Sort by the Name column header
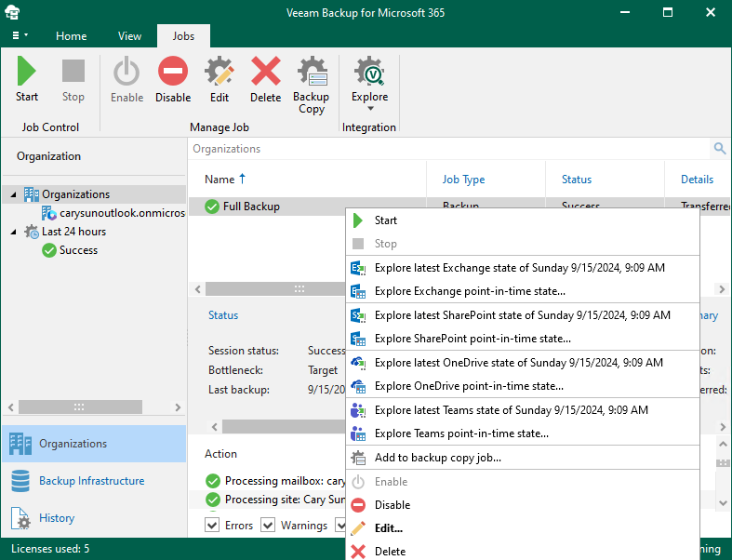The image size is (732, 560). (220, 180)
